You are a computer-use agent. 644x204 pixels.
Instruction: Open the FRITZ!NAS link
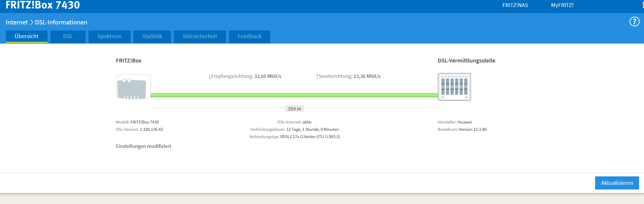point(515,5)
